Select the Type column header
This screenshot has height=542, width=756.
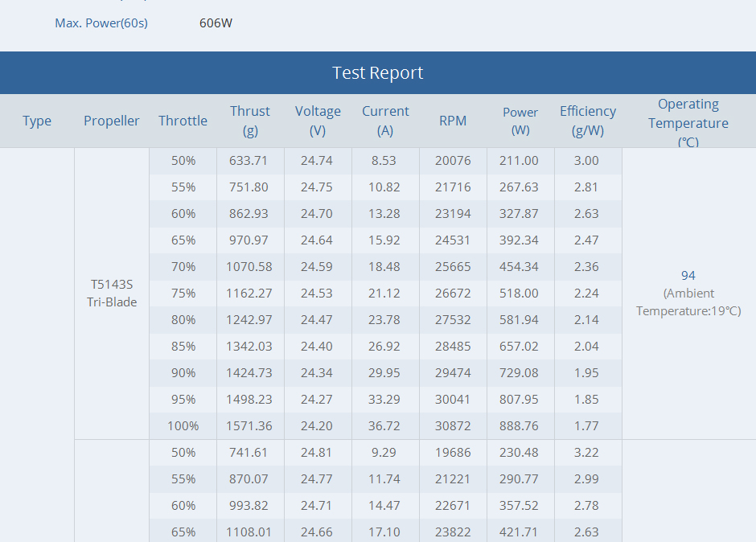click(37, 121)
